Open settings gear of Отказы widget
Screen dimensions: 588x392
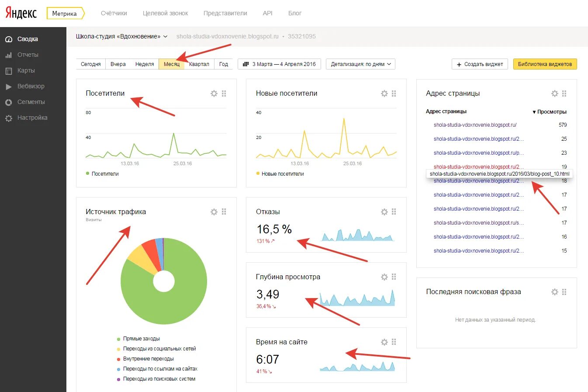384,212
